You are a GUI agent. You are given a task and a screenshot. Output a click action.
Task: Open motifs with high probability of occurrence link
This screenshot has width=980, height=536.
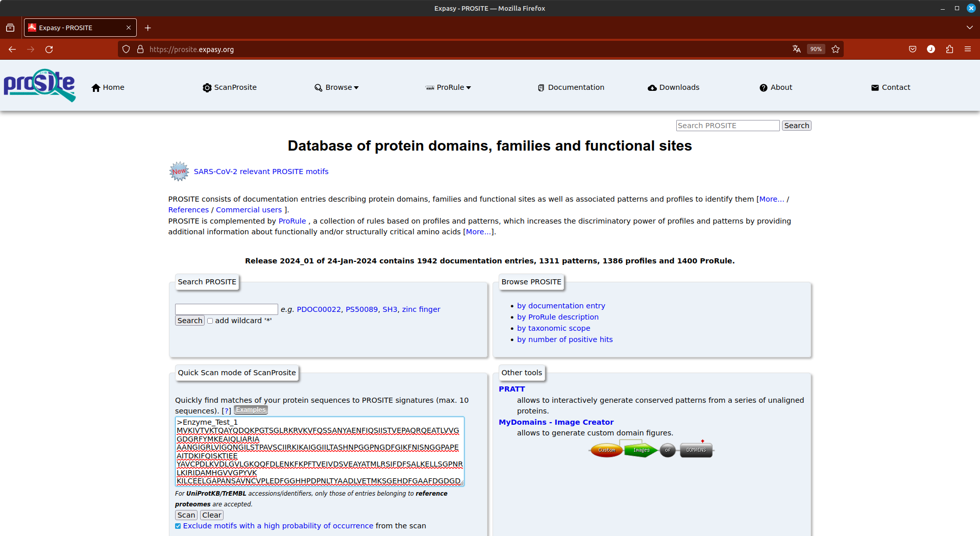(x=278, y=526)
